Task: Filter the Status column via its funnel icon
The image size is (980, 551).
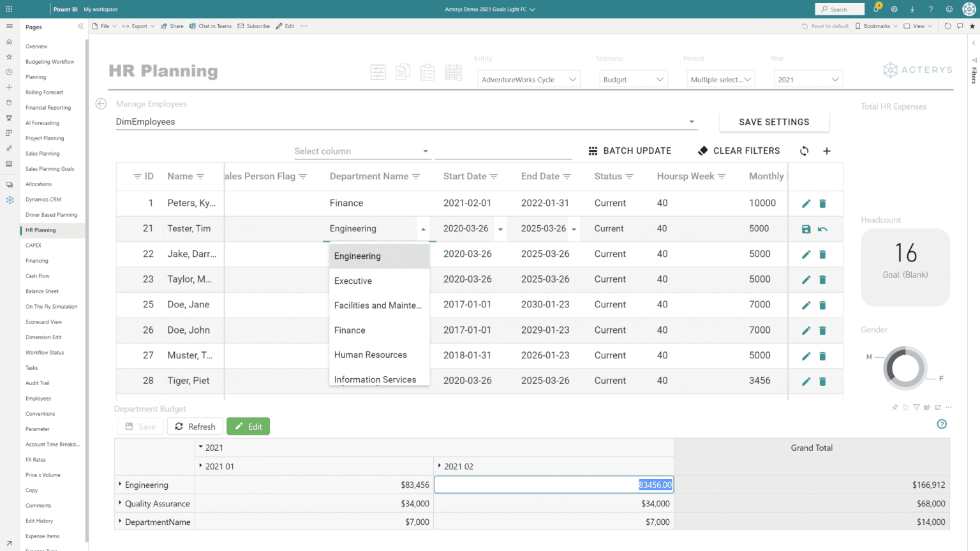Action: (x=630, y=176)
